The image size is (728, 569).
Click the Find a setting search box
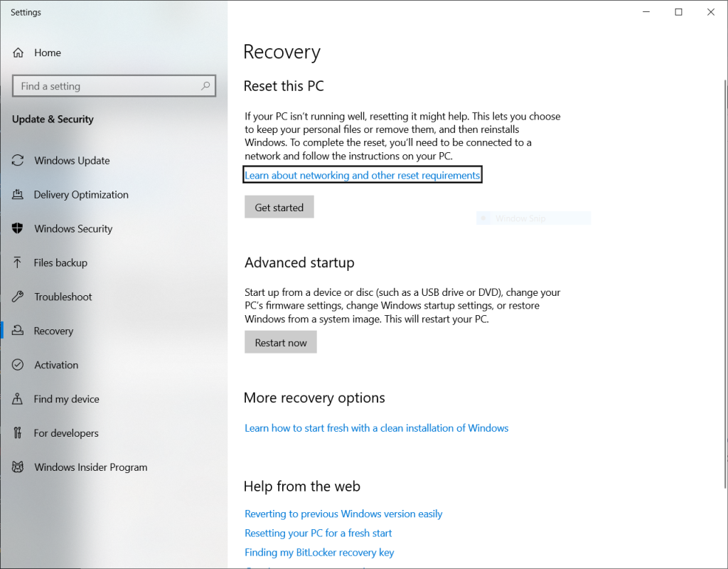point(114,85)
